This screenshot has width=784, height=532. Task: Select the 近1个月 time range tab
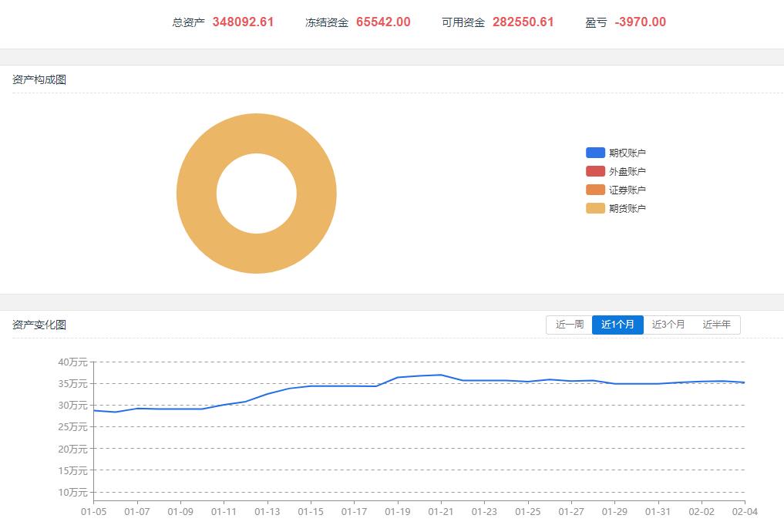point(617,325)
